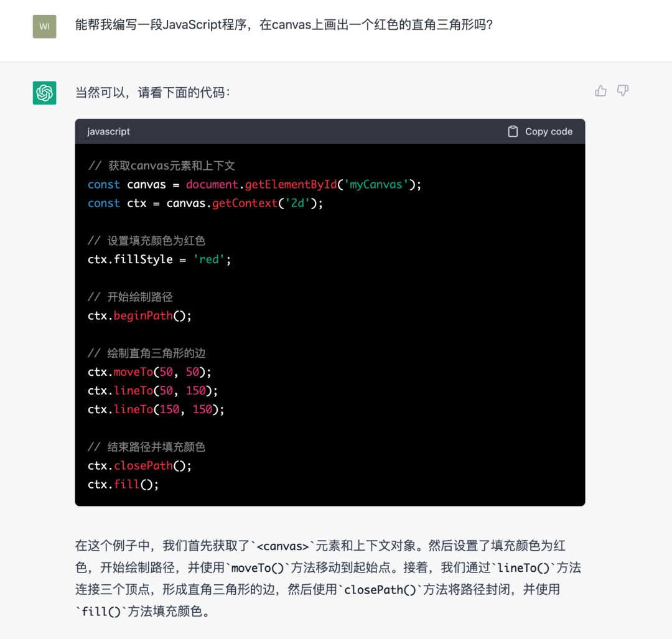Click the explanation paragraph starting 在这个例子中

point(329,578)
